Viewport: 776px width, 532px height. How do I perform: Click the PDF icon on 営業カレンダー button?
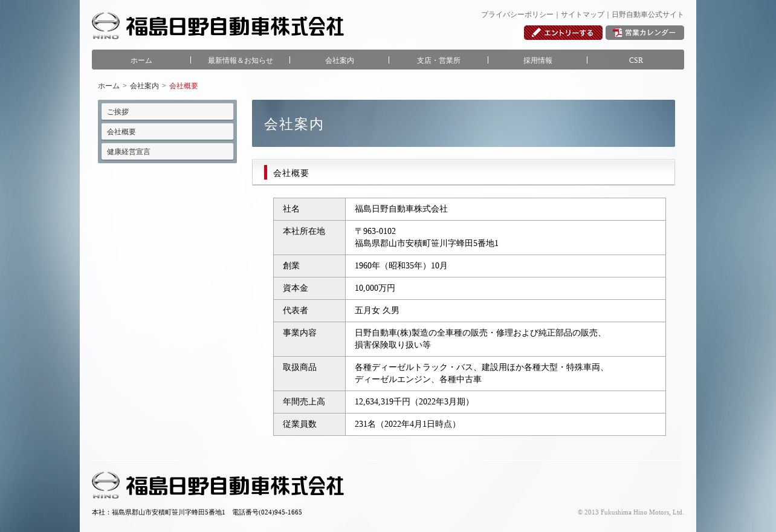point(617,33)
